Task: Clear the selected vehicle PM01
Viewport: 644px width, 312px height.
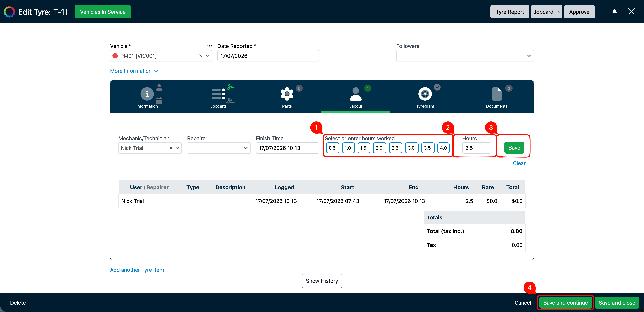Action: [x=201, y=56]
